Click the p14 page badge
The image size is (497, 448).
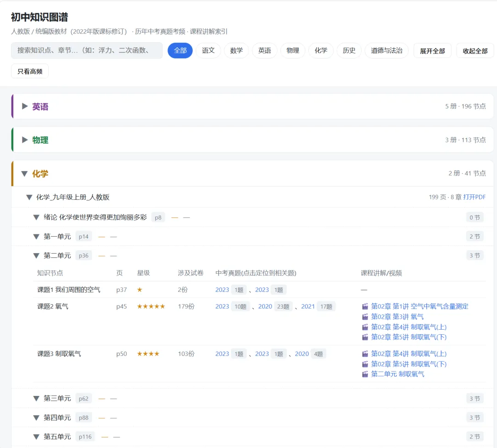tap(84, 237)
